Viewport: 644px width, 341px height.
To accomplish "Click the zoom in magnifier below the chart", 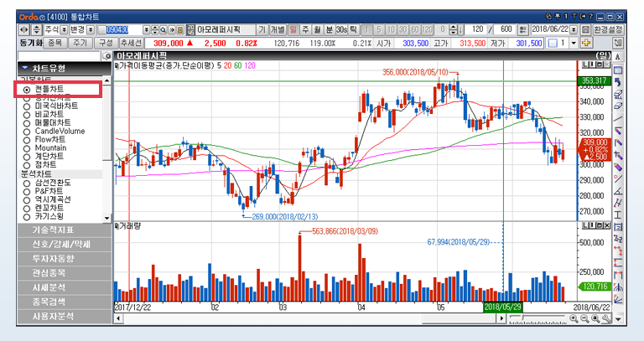I will pos(574,318).
